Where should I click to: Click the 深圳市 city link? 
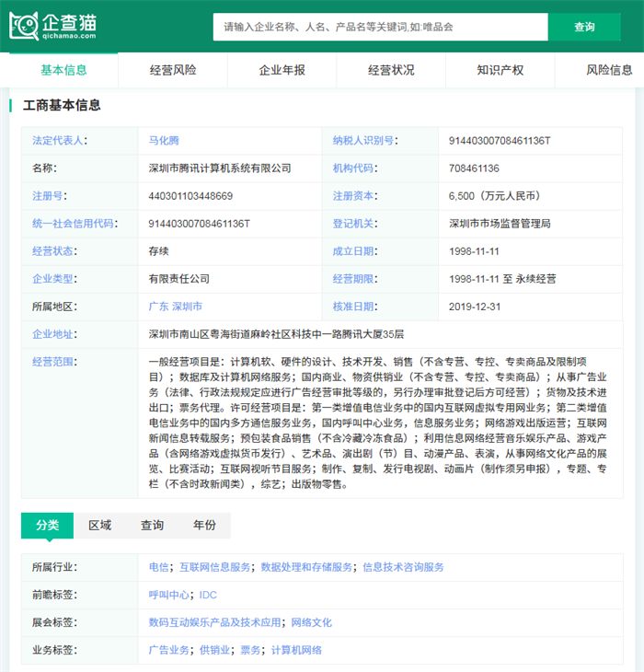pyautogui.click(x=187, y=307)
